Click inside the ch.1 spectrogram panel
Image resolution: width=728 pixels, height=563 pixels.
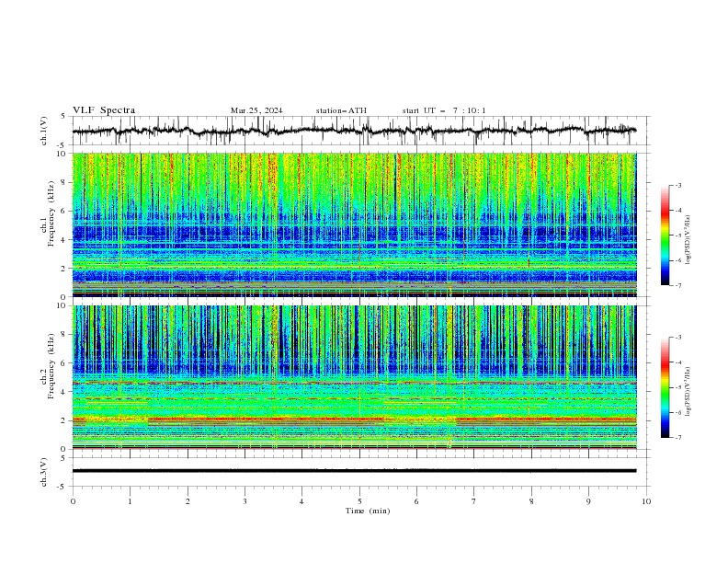[354, 224]
